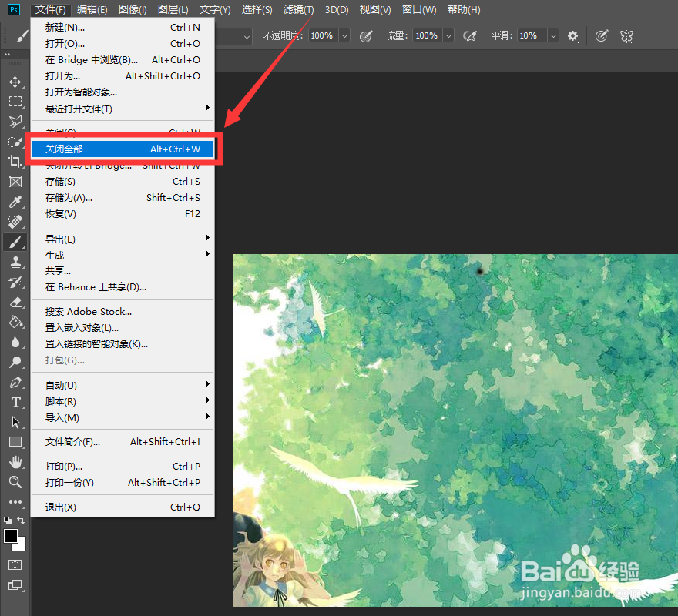The image size is (678, 616).
Task: Select the Rectangle shape tool
Action: 15,442
